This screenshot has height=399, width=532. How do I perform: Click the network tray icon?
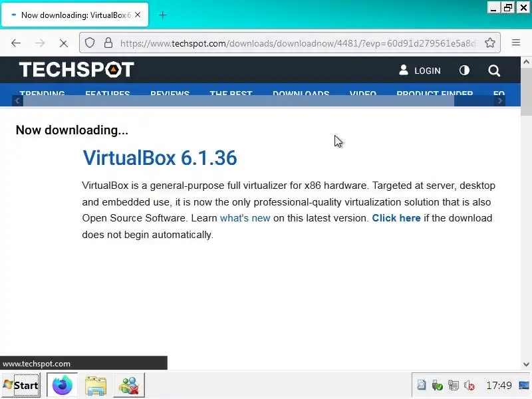click(454, 385)
